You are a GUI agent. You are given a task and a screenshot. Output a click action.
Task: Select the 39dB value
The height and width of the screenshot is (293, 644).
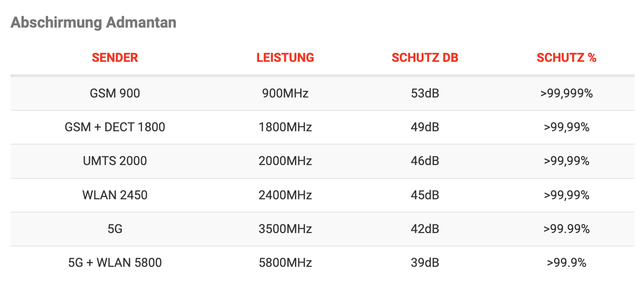[x=425, y=263]
